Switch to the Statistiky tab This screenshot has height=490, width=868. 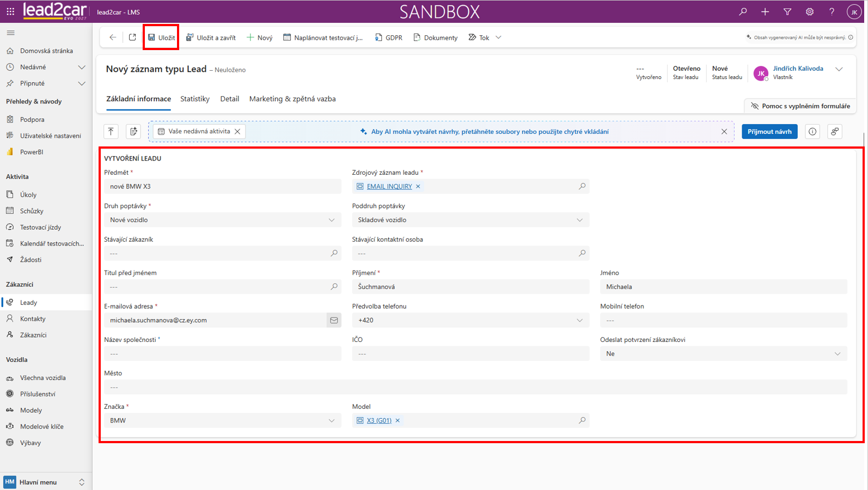(x=195, y=99)
